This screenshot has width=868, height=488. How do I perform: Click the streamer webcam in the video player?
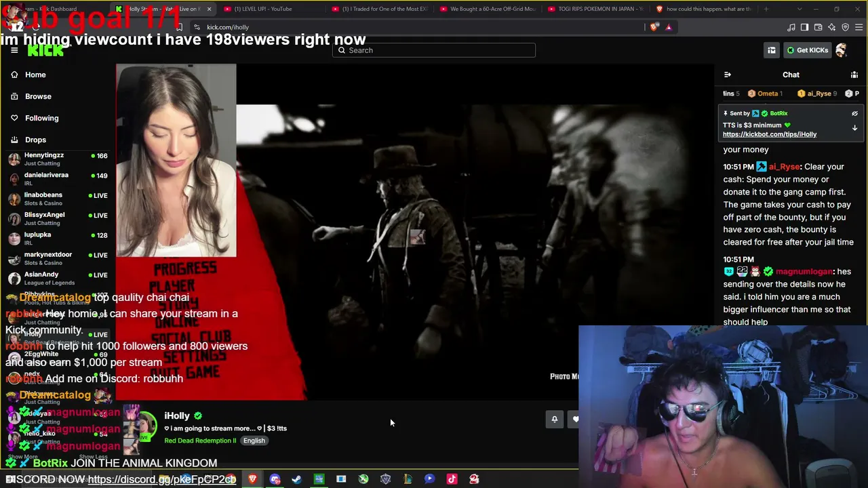tap(176, 161)
